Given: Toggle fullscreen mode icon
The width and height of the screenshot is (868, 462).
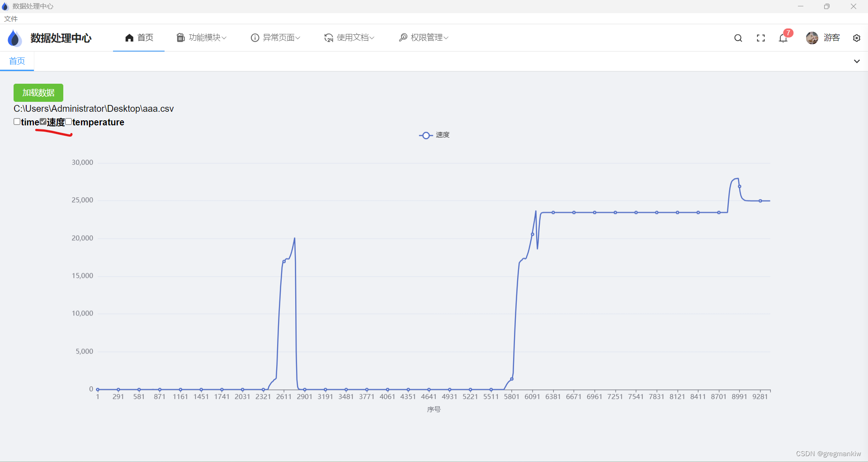Looking at the screenshot, I should click(x=761, y=38).
